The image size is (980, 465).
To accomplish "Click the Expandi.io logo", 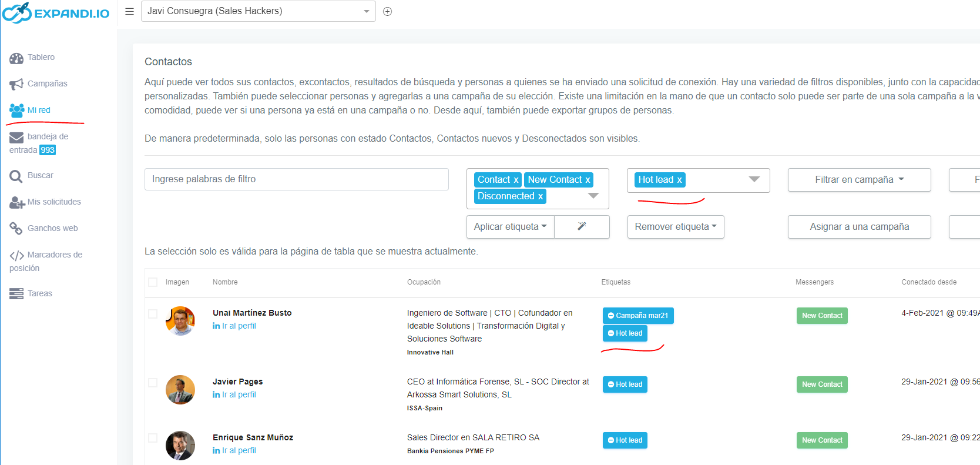I will tap(56, 12).
